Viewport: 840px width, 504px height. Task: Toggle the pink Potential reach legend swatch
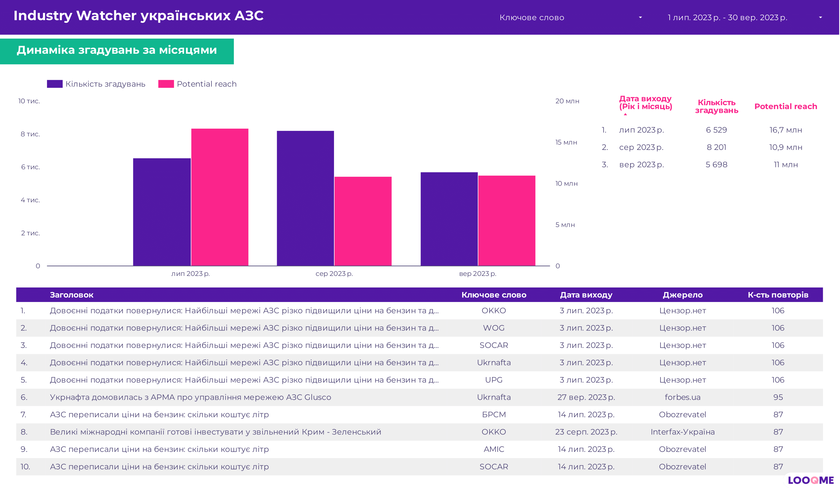166,84
